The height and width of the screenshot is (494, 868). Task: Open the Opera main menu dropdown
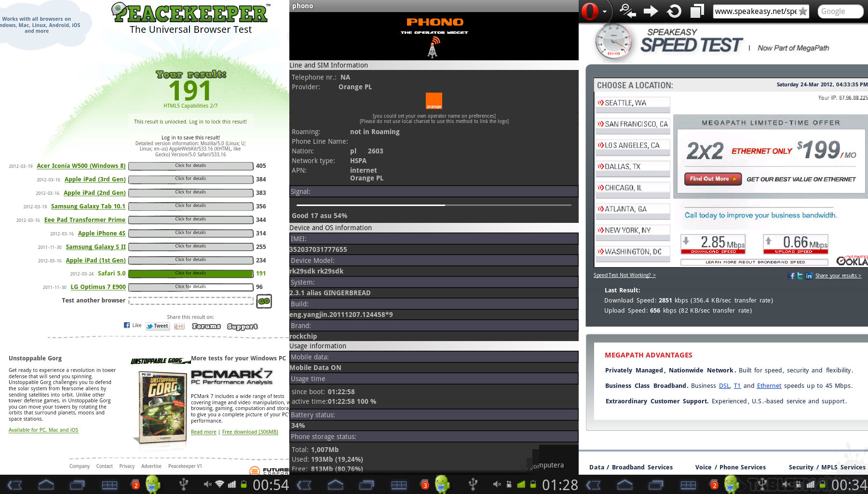pos(594,11)
